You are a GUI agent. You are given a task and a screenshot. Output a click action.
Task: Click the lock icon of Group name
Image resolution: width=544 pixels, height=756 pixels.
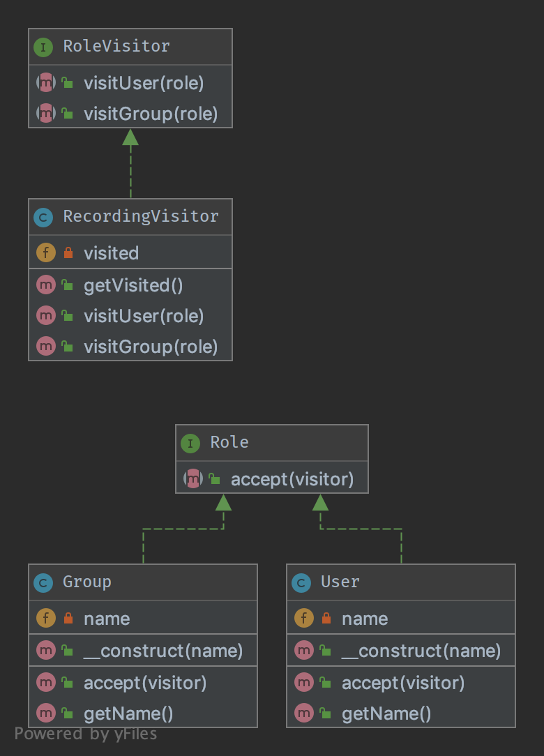tap(68, 618)
